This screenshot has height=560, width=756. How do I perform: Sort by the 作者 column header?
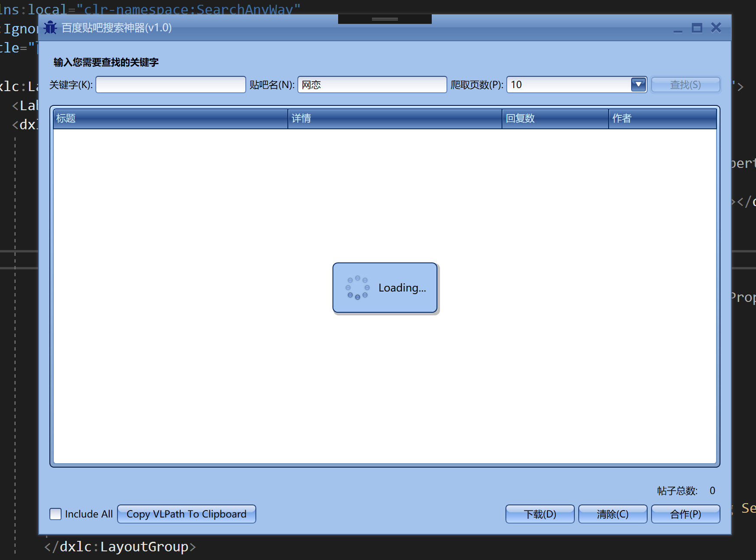[x=662, y=118]
